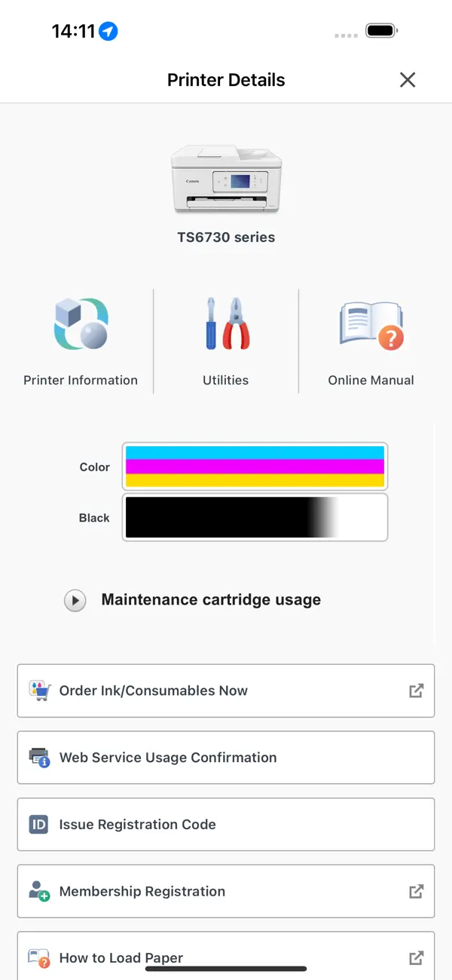
Task: Open How to Load Paper guide
Action: [226, 957]
